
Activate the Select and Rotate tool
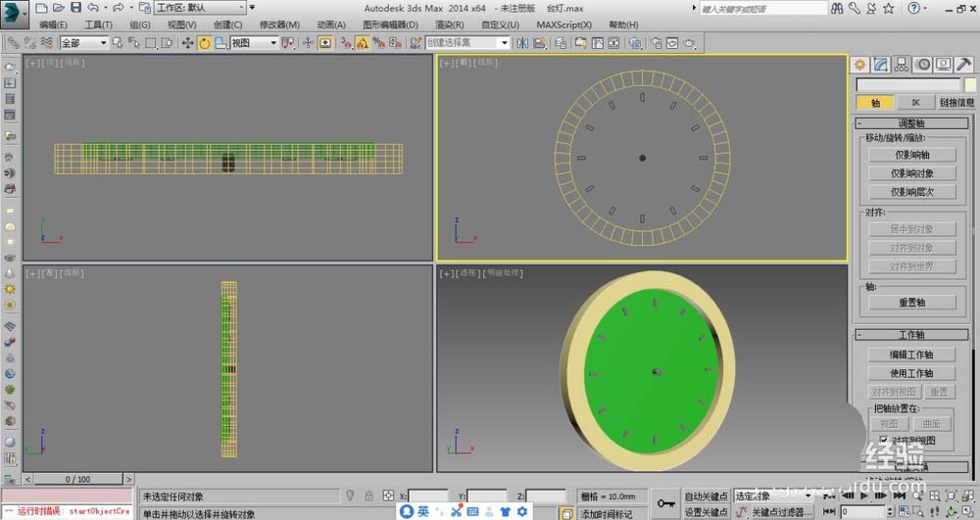(204, 42)
